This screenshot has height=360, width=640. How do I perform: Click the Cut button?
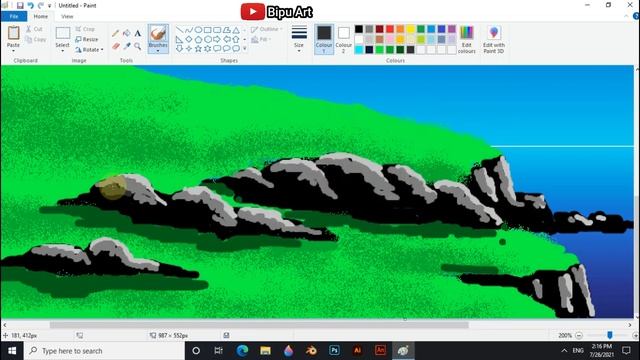(34, 29)
